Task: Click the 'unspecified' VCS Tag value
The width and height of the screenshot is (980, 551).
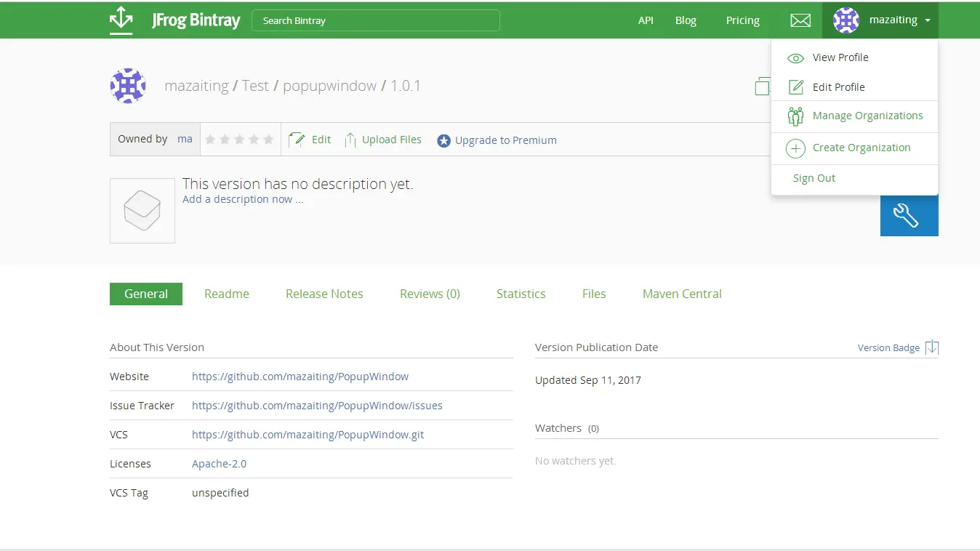Action: click(220, 493)
